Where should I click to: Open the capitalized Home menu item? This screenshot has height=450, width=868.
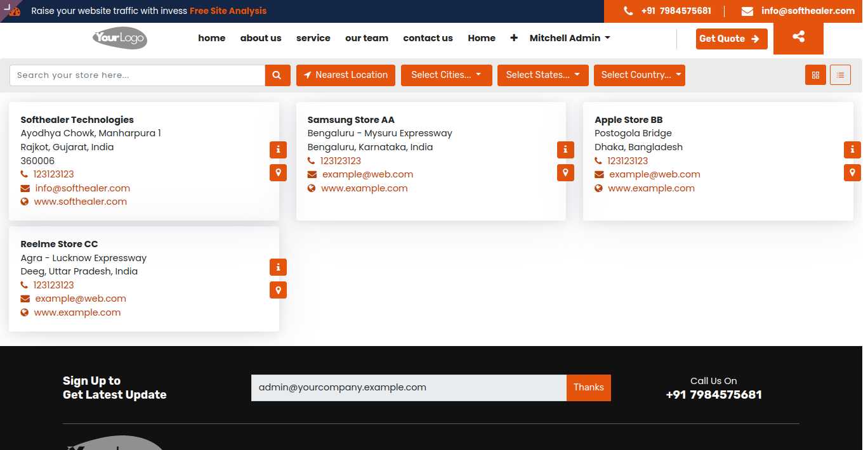tap(482, 38)
